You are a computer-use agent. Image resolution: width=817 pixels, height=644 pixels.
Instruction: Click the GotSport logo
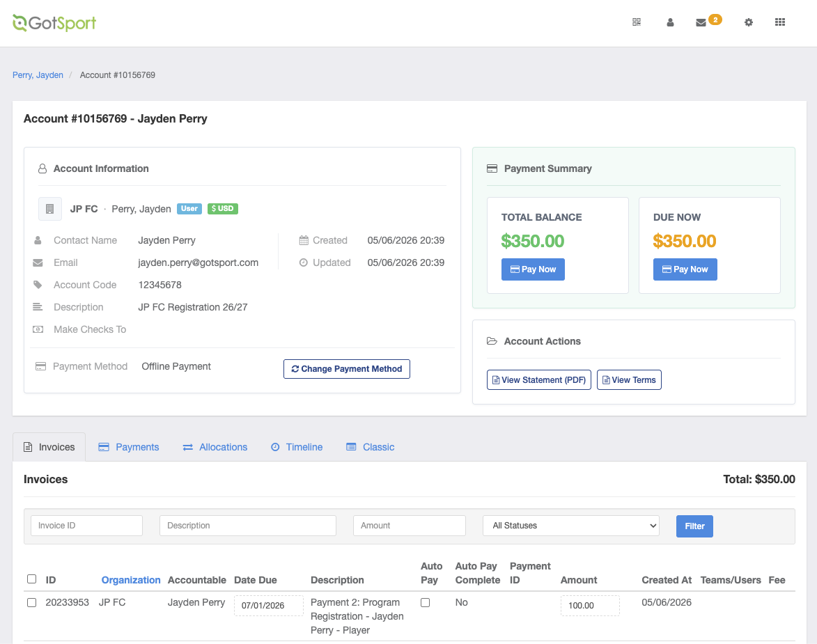pyautogui.click(x=54, y=23)
